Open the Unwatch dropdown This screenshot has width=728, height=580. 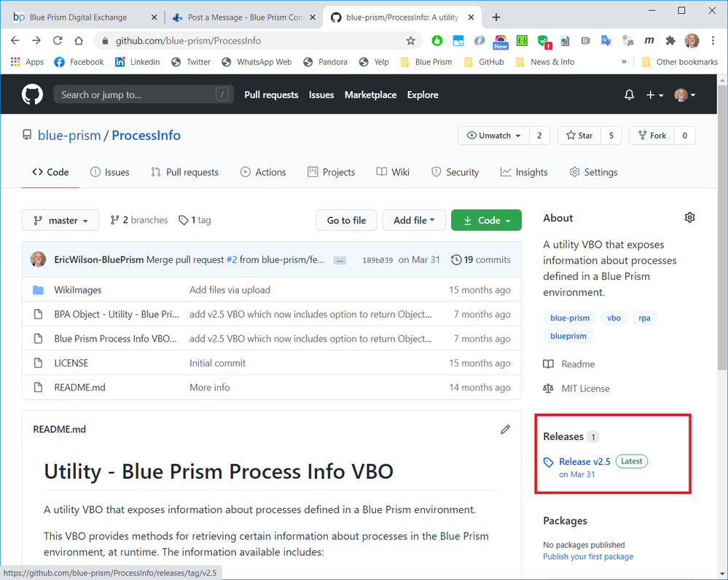[493, 136]
